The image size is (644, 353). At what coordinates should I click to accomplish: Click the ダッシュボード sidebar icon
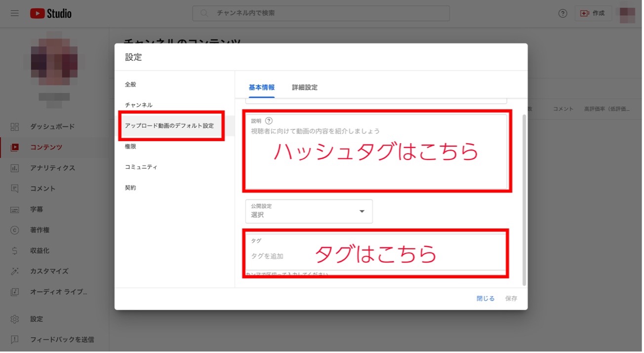coord(15,126)
